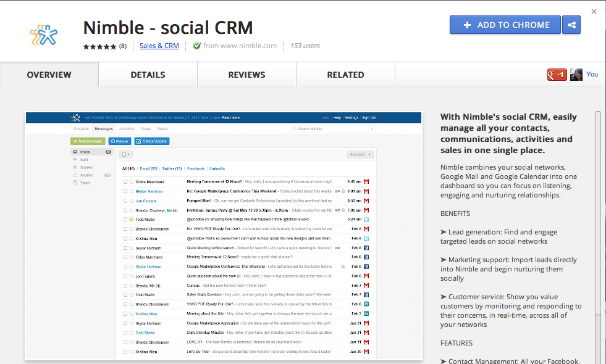Tick the checkbox for the LOVE IT! message

125,342
